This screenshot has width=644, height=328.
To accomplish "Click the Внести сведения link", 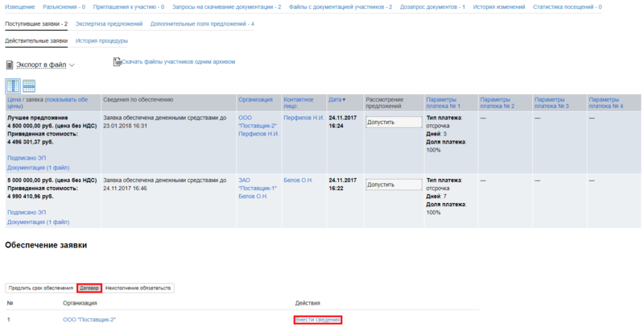I will click(319, 320).
